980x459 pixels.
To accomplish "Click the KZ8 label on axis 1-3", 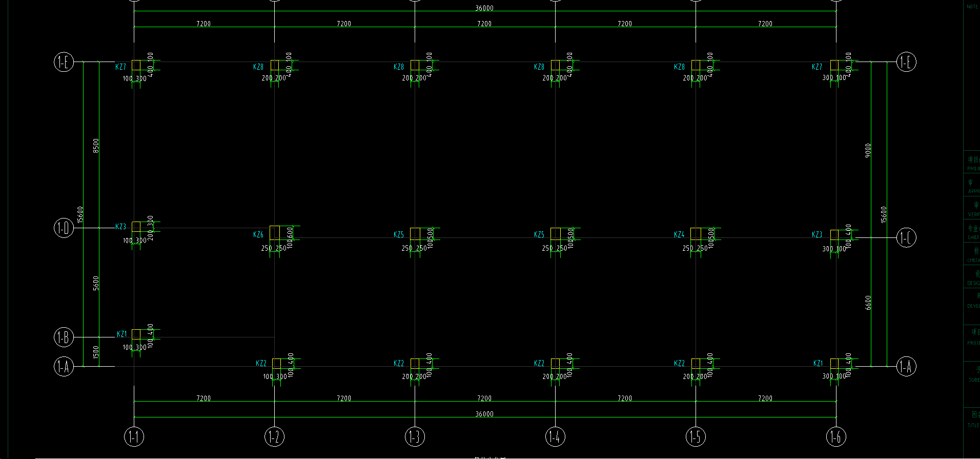I will [399, 67].
